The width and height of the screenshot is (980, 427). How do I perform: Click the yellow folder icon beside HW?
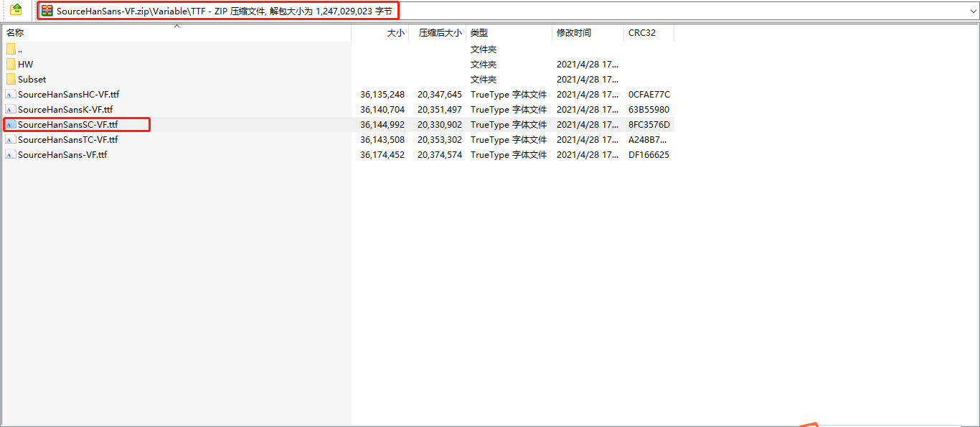pos(10,64)
